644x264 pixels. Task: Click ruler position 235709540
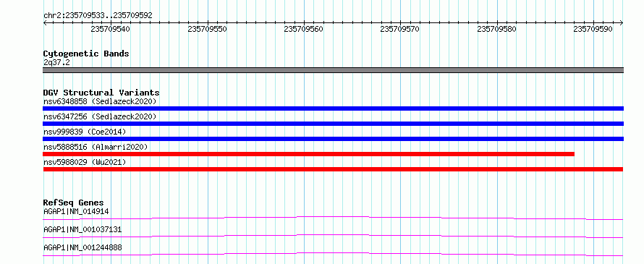pos(111,29)
